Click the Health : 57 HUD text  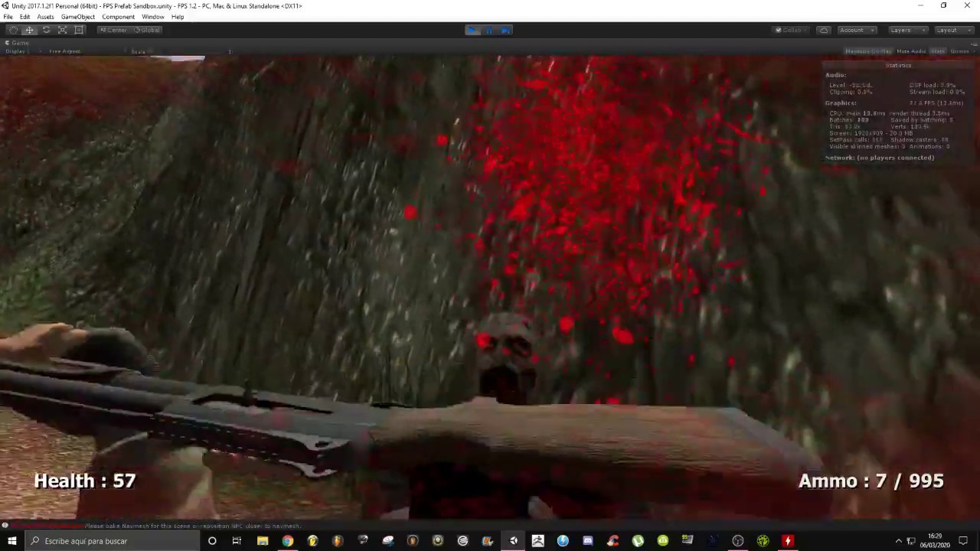point(85,481)
